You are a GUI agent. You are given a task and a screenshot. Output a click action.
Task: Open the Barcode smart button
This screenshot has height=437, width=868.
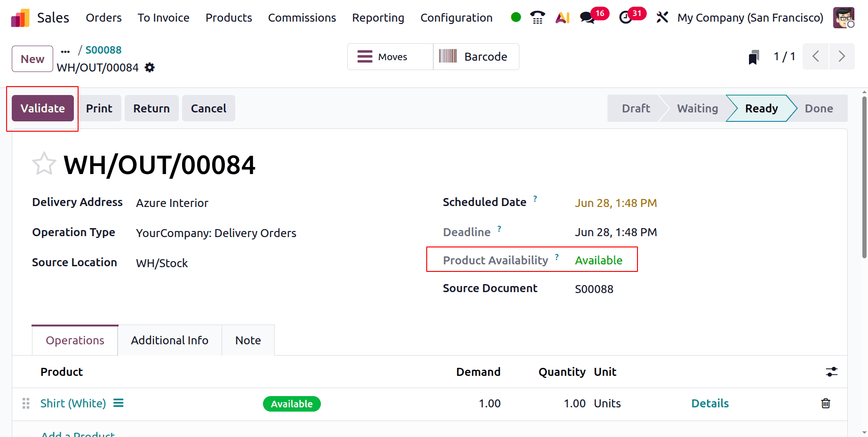pos(476,57)
